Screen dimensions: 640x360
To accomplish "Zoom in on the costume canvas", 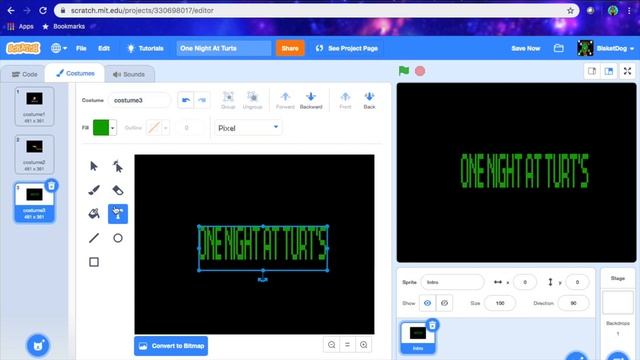I will (x=363, y=345).
